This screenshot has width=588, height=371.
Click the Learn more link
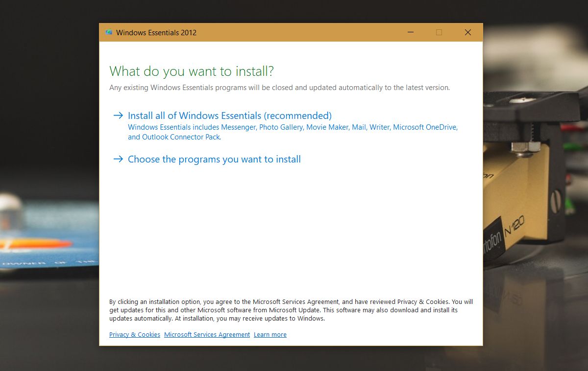270,335
